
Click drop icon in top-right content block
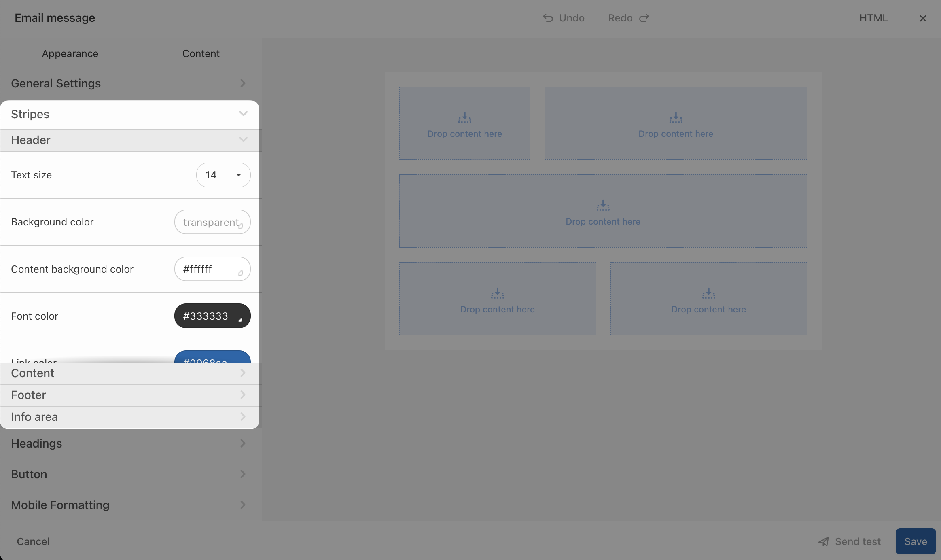(676, 118)
